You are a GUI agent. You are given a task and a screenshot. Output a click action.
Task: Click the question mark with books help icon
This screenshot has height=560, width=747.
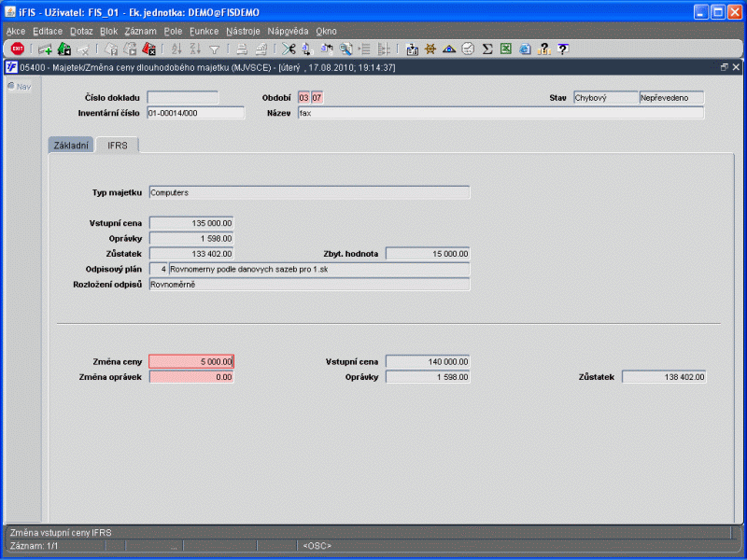click(x=543, y=49)
